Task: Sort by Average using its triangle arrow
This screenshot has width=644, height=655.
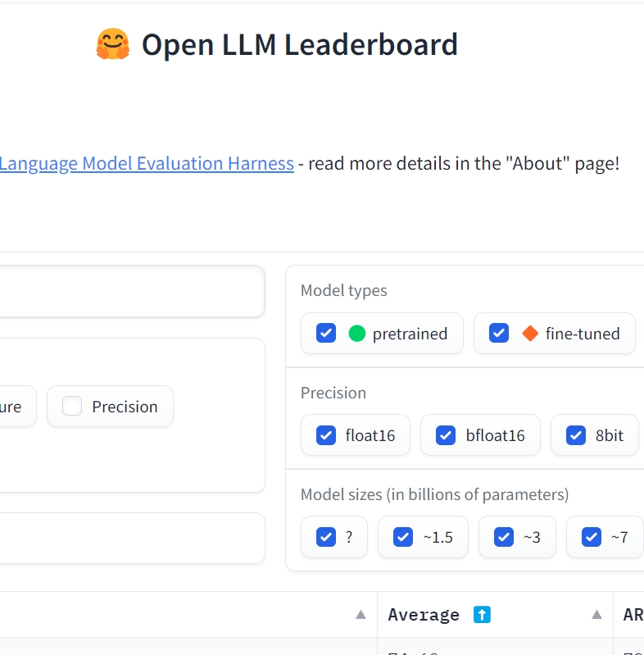Action: (x=596, y=615)
